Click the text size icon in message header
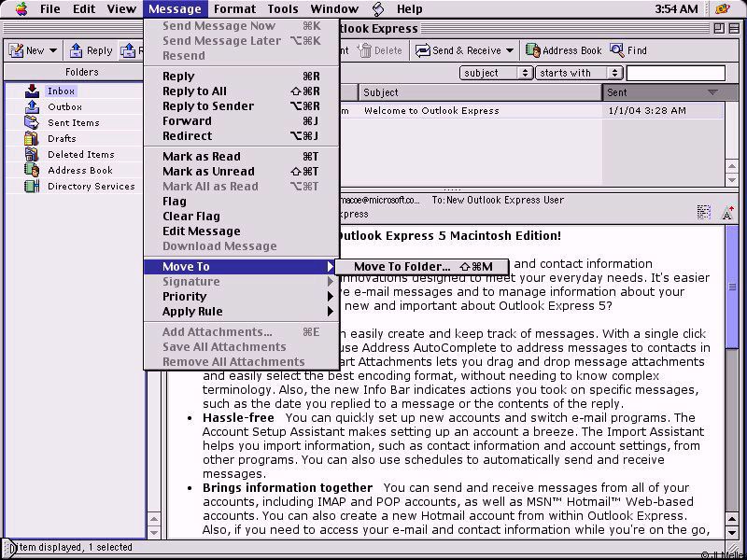This screenshot has height=560, width=747. coord(727,213)
